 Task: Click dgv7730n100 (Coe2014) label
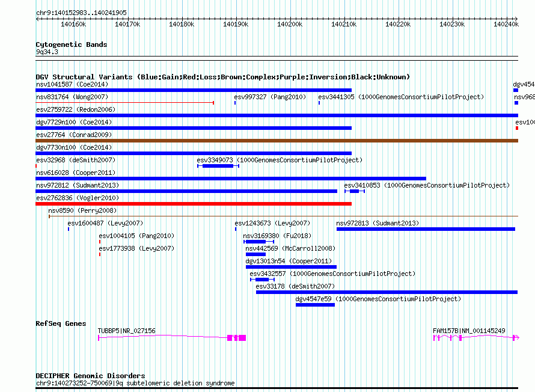(x=74, y=147)
